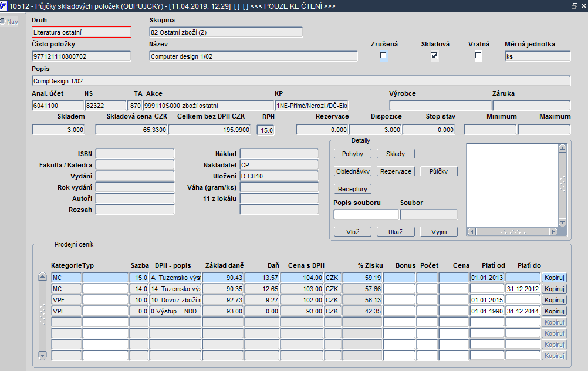Show Objednávky for this item

click(x=353, y=171)
